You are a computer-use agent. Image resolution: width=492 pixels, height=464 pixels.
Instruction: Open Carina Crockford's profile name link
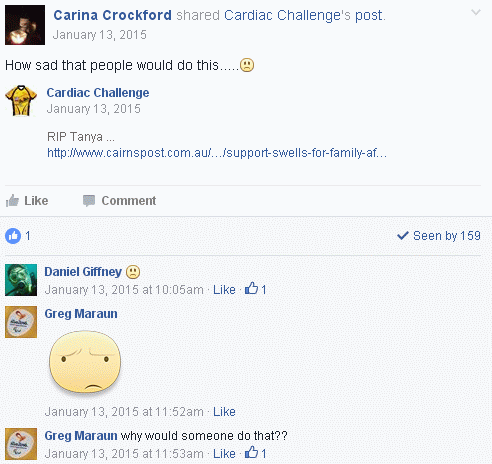[112, 15]
